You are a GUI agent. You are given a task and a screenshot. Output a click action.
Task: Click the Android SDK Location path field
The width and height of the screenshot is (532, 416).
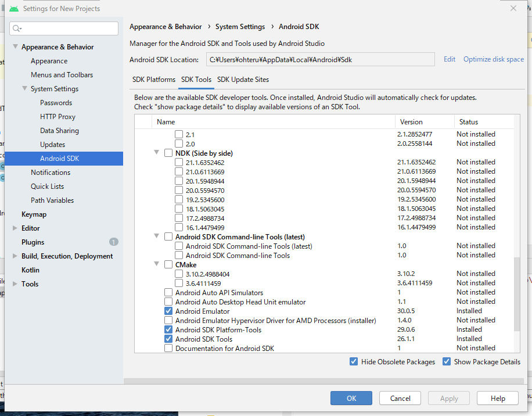(320, 59)
